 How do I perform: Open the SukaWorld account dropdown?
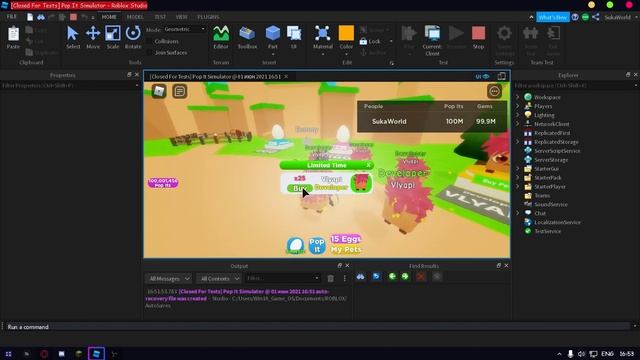point(620,17)
